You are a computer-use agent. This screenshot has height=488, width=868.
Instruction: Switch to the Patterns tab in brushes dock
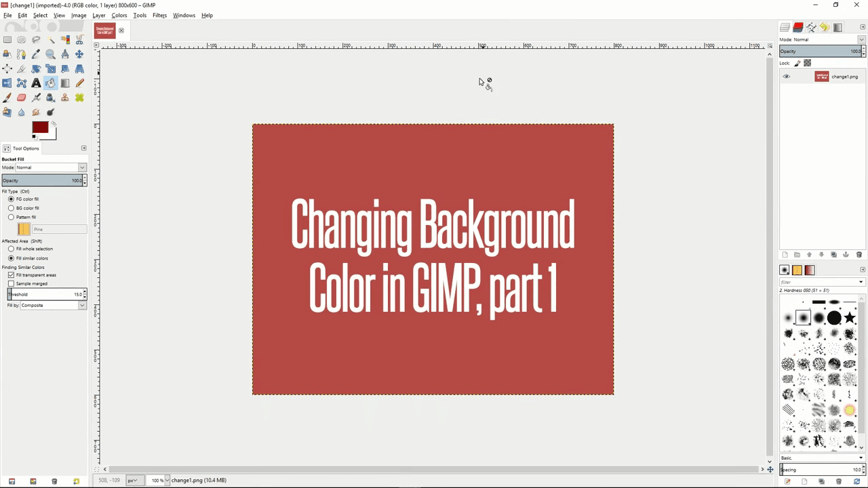[x=797, y=270]
